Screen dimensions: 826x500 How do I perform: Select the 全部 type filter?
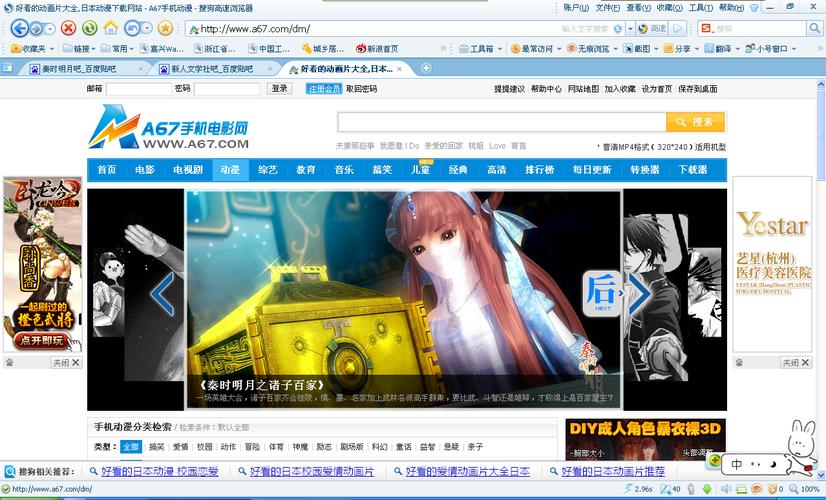coord(131,446)
